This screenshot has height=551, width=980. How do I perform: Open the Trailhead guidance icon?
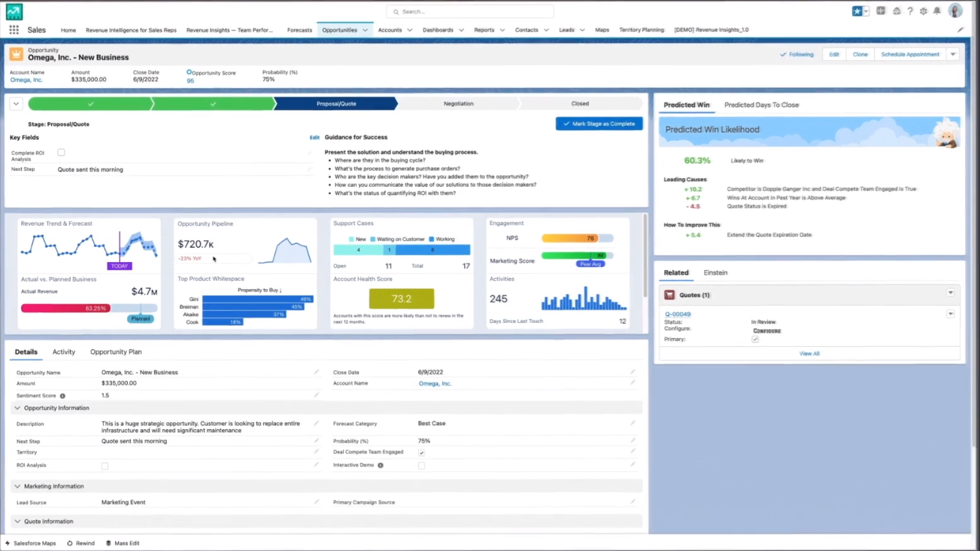point(897,11)
